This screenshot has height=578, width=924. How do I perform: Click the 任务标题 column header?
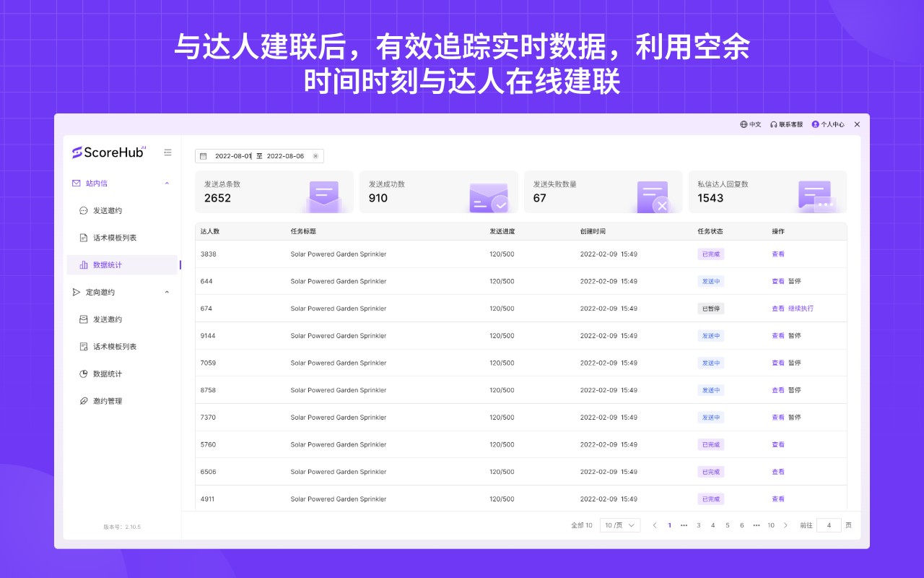pos(303,231)
